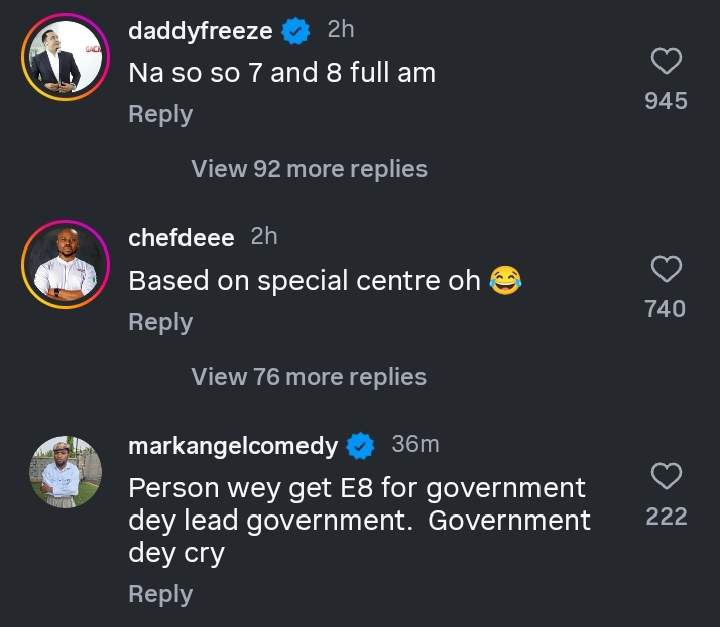720x627 pixels.
Task: Like chefdeee's comment with the heart
Action: (x=666, y=269)
